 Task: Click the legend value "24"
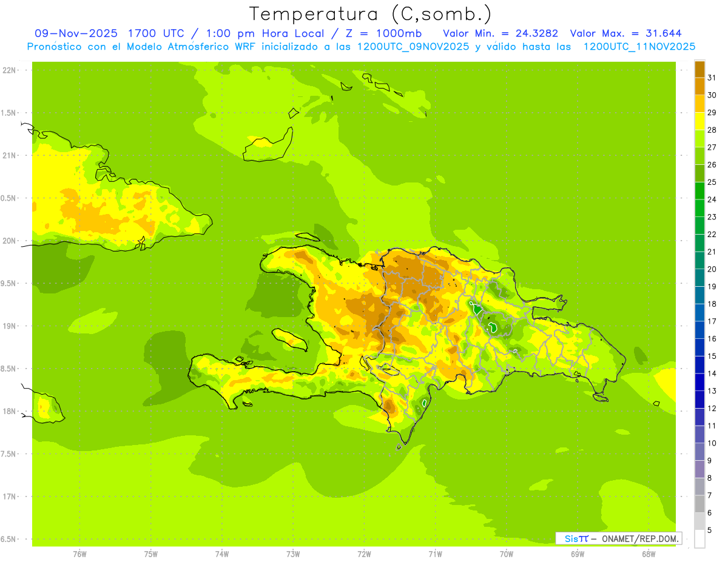tap(712, 199)
